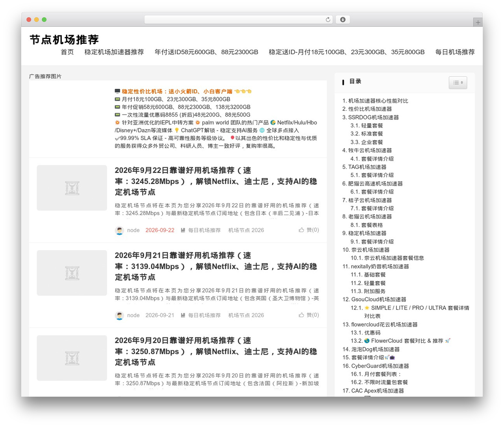Jump to 11. nexitally奶昔机场加速器 in contents
This screenshot has width=504, height=427.
click(x=376, y=267)
